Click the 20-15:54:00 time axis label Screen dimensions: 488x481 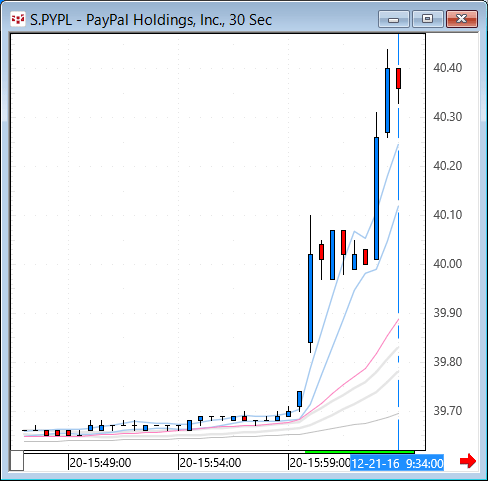[210, 463]
